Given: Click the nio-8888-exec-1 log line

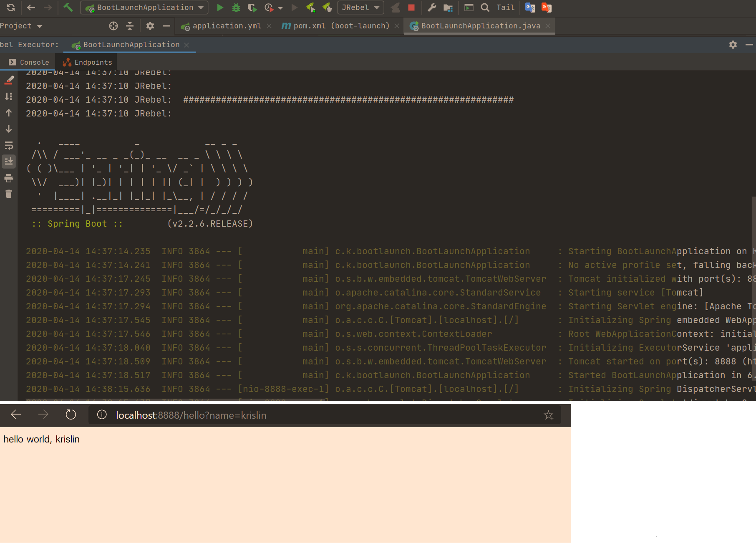Looking at the screenshot, I should tap(391, 389).
